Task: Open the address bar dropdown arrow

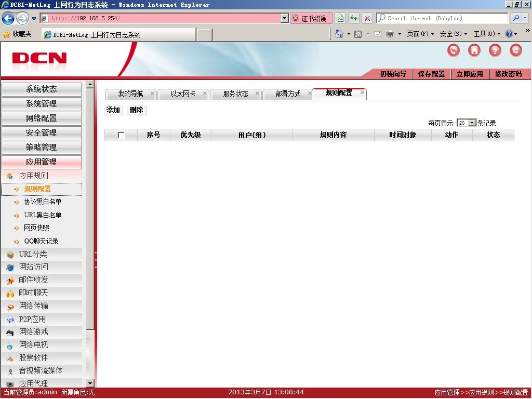Action: [285, 18]
